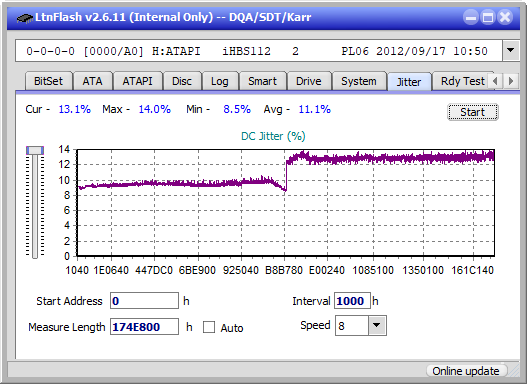This screenshot has width=527, height=384.
Task: Click the window resize grip corner
Action: tap(514, 371)
